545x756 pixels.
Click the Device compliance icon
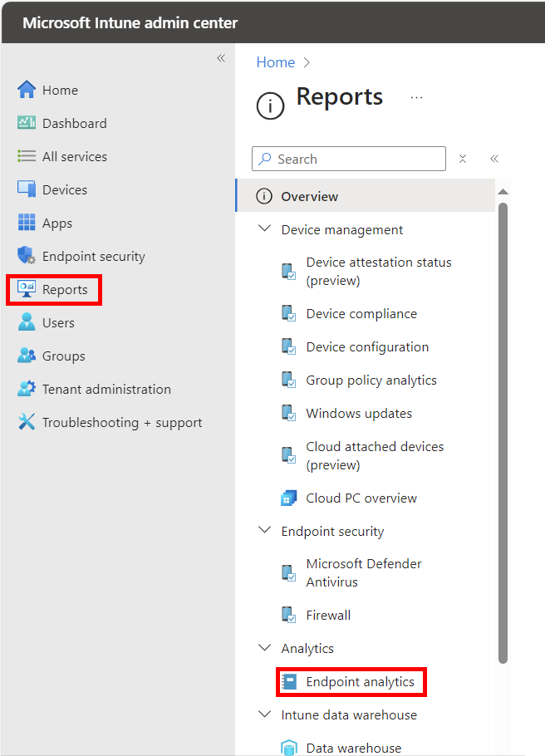(288, 313)
